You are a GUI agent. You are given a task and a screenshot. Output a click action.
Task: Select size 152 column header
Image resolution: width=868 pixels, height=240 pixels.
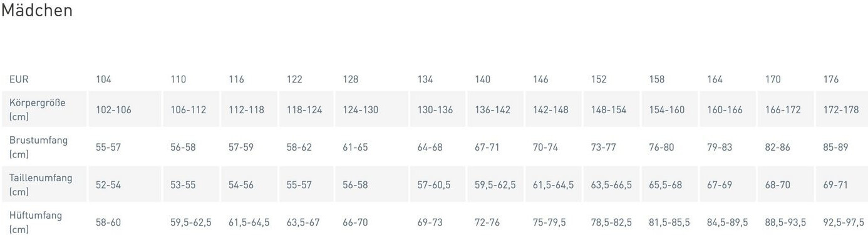599,79
